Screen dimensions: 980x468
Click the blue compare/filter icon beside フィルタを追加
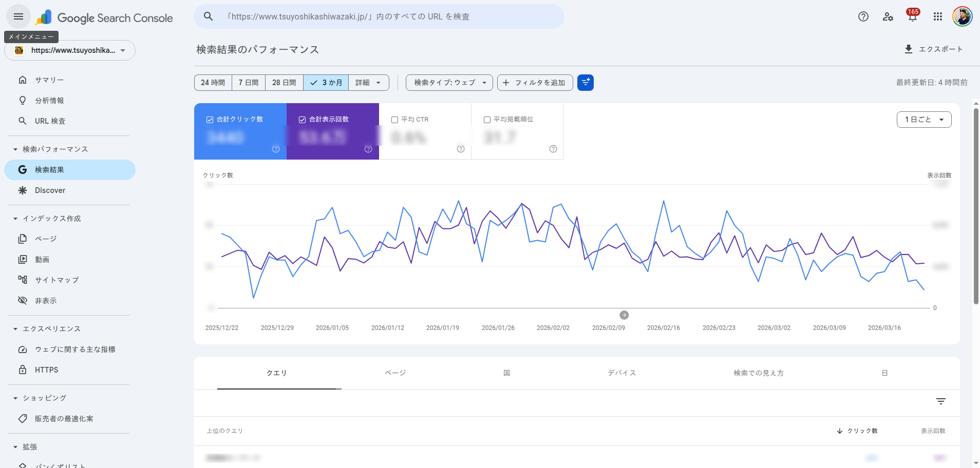585,82
